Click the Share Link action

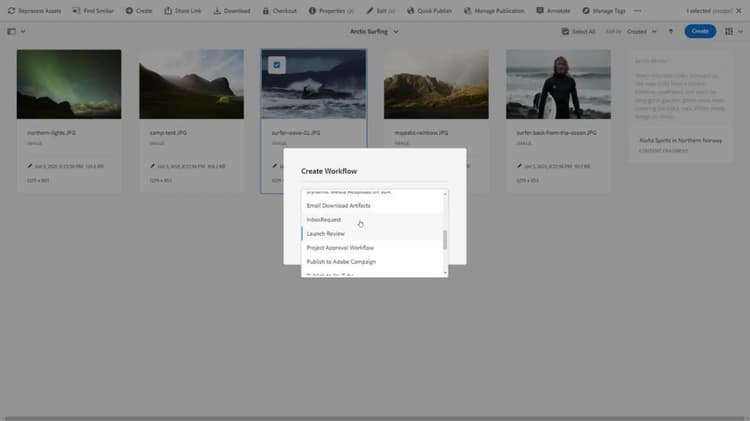coord(183,11)
